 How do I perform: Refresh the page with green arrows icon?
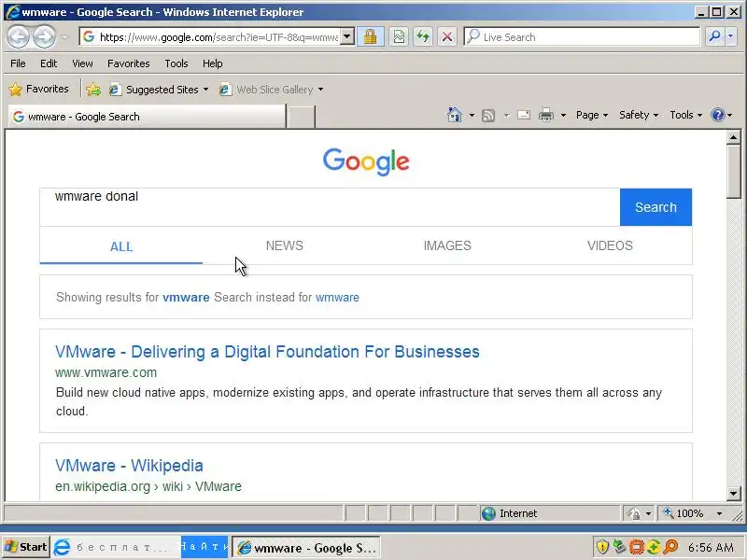tap(423, 36)
